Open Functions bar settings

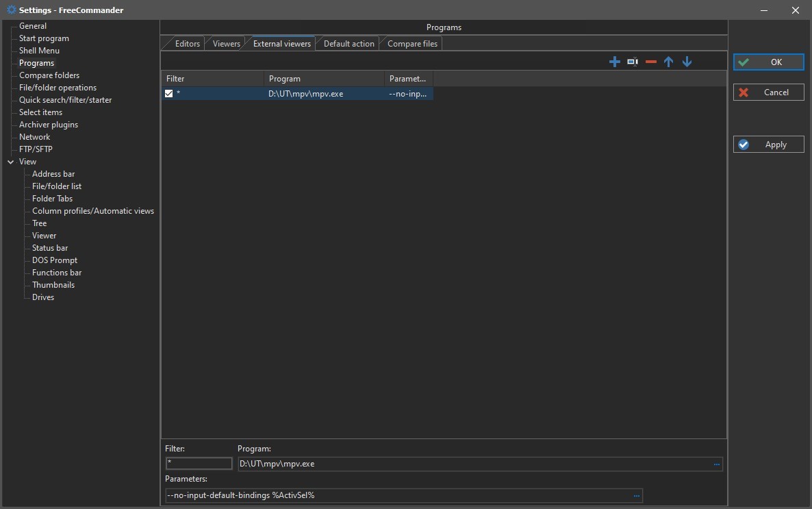pos(57,273)
